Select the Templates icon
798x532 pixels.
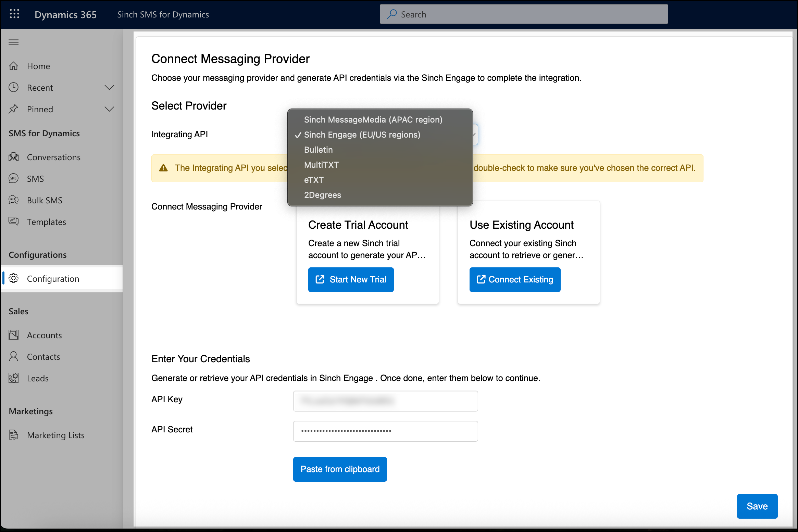coord(14,221)
